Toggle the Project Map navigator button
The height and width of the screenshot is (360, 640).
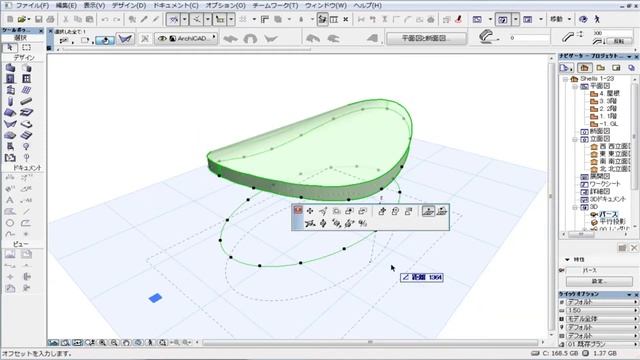(x=584, y=68)
